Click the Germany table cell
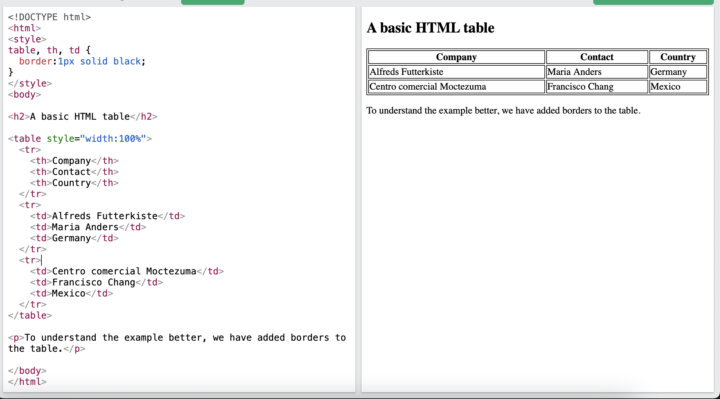 678,72
